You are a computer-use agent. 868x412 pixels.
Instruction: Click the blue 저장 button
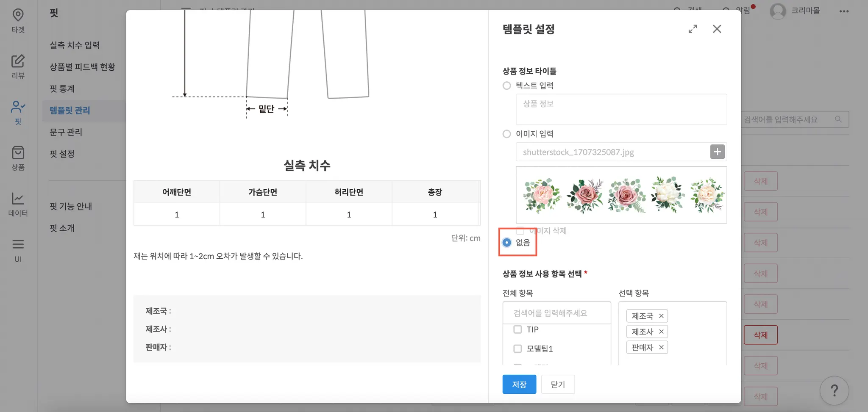[x=519, y=384]
